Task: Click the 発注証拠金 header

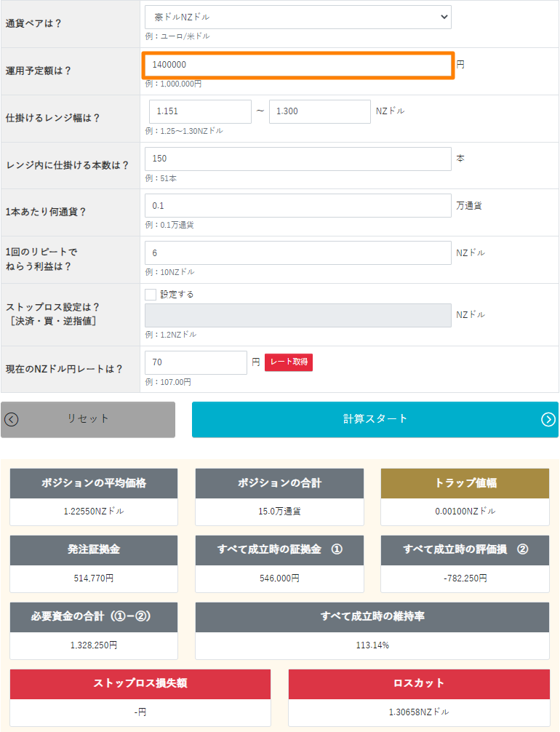Action: pyautogui.click(x=94, y=550)
